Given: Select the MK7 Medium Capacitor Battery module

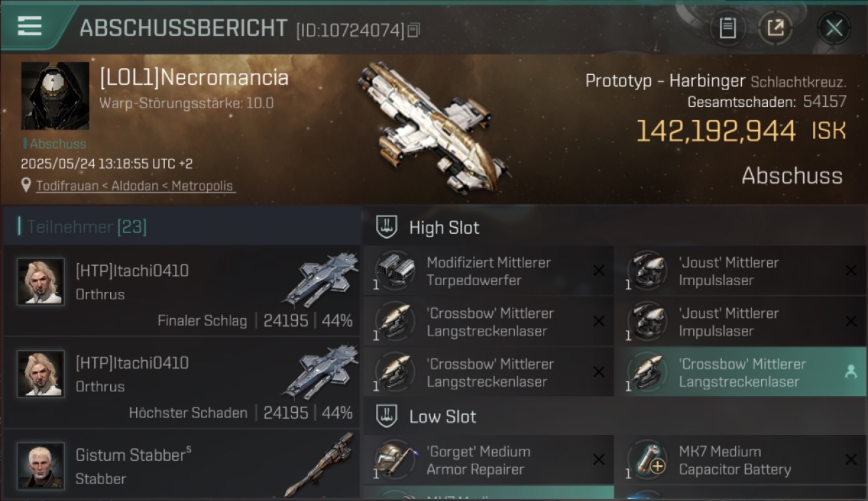Looking at the screenshot, I should click(x=740, y=460).
